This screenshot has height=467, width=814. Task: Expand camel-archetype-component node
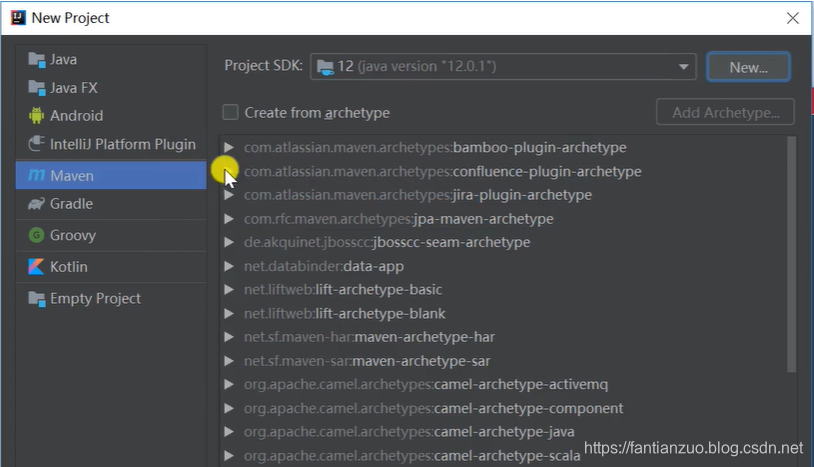coord(228,408)
